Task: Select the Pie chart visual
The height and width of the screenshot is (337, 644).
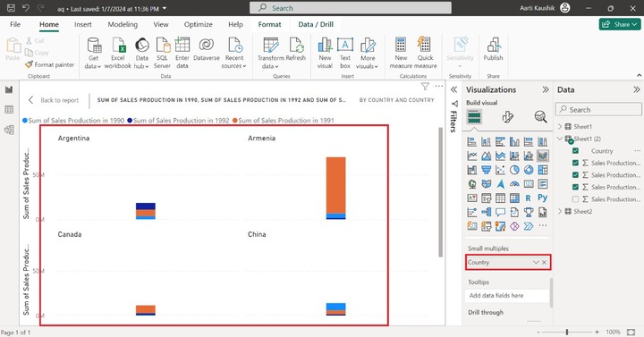Action: [x=514, y=170]
